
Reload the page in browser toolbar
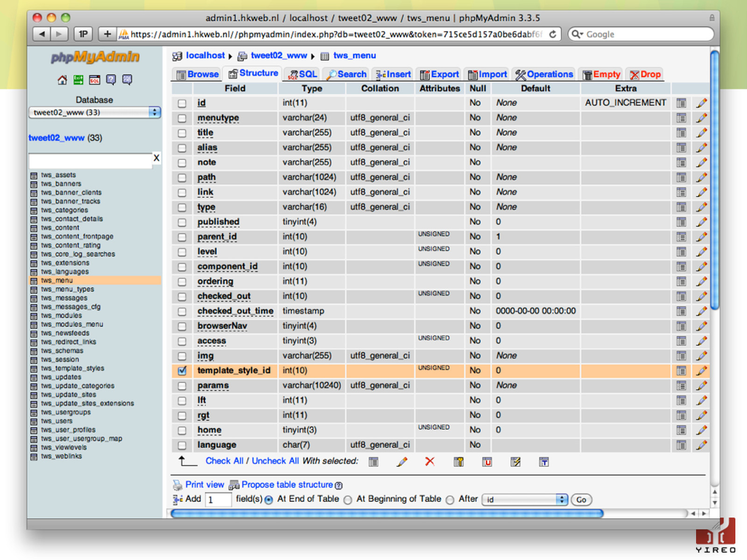[553, 34]
